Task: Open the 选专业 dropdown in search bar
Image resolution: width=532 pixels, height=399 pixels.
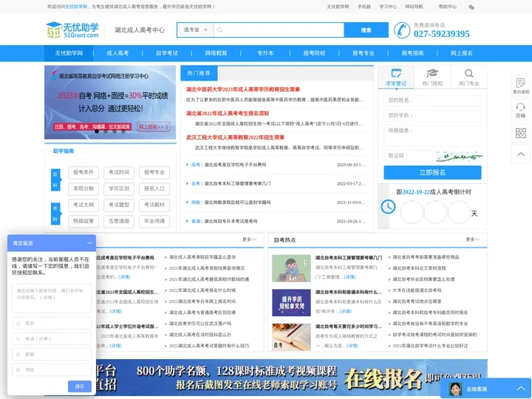Action: pyautogui.click(x=195, y=30)
